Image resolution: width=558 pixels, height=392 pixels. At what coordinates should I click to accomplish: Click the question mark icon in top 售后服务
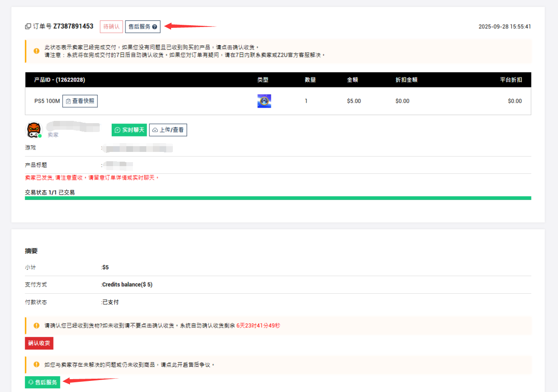(154, 27)
